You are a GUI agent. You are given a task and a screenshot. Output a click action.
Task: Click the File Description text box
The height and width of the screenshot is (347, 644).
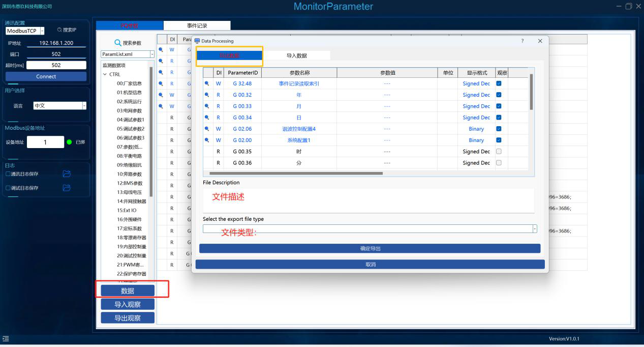[x=369, y=200]
